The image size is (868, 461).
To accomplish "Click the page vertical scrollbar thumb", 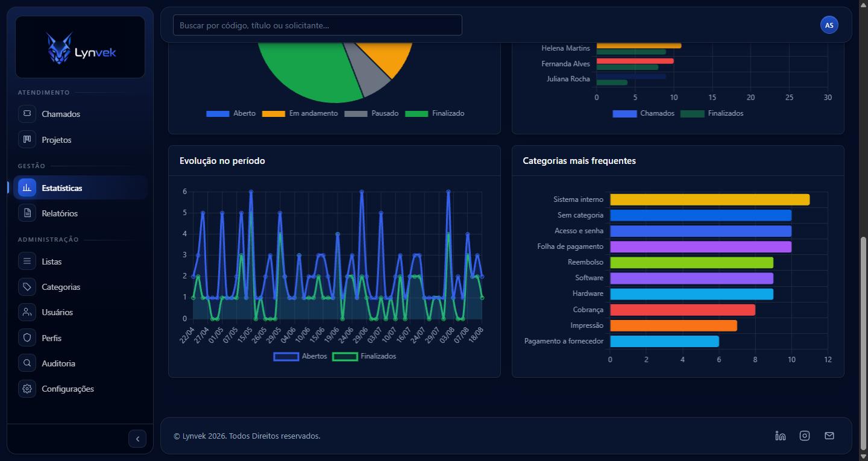I will point(863,343).
